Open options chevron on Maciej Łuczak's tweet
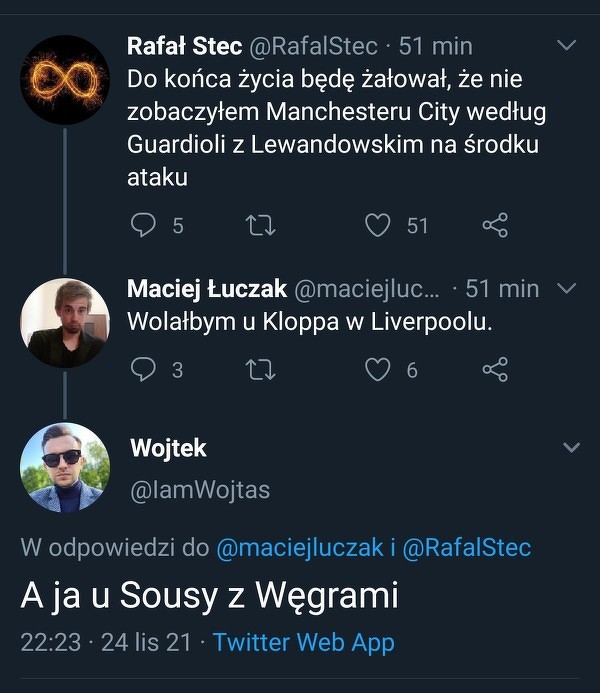The width and height of the screenshot is (600, 693). (x=566, y=289)
